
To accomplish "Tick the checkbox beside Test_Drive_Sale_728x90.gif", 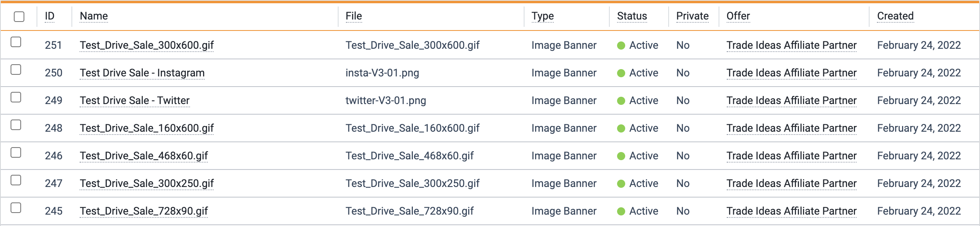I will 16,208.
